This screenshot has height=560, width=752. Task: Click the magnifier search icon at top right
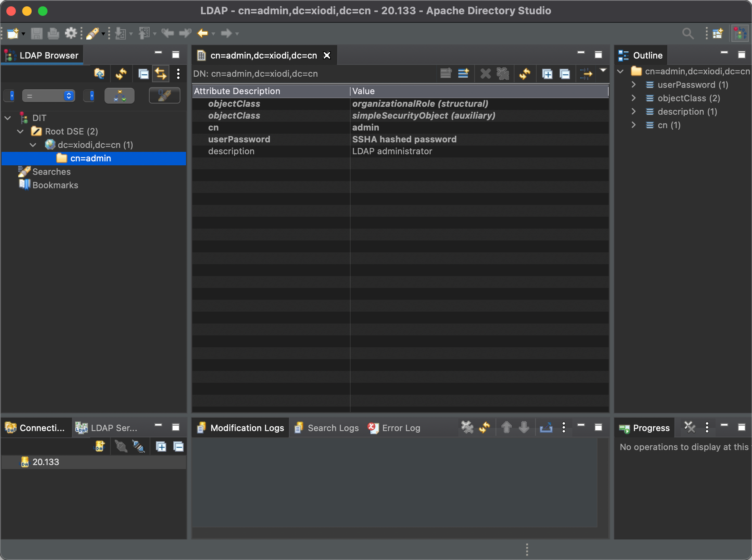tap(688, 33)
